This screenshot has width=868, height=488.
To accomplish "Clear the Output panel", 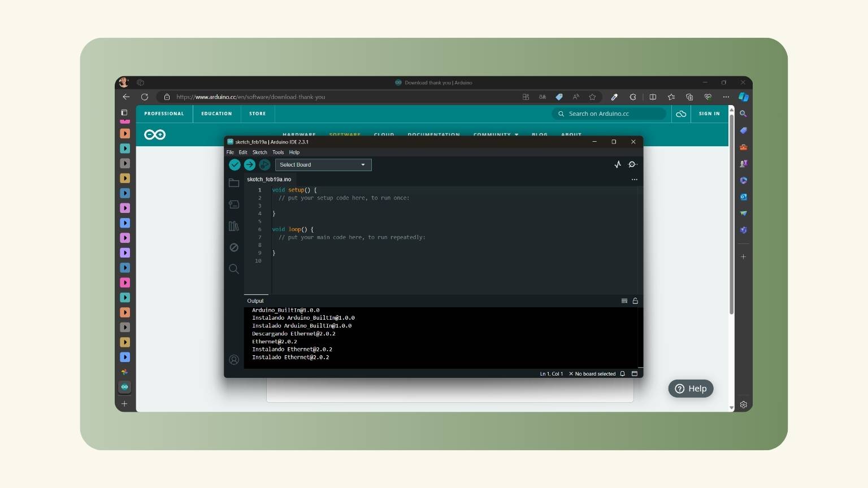I will [624, 301].
